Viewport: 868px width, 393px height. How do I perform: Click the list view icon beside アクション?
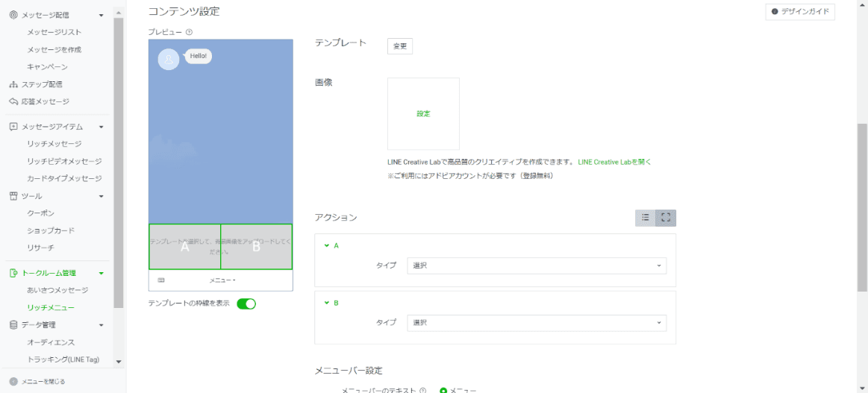[646, 218]
